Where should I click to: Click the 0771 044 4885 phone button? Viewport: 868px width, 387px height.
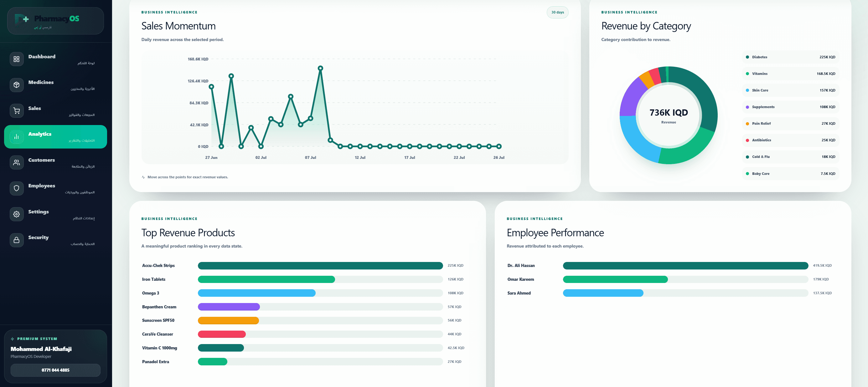click(56, 370)
